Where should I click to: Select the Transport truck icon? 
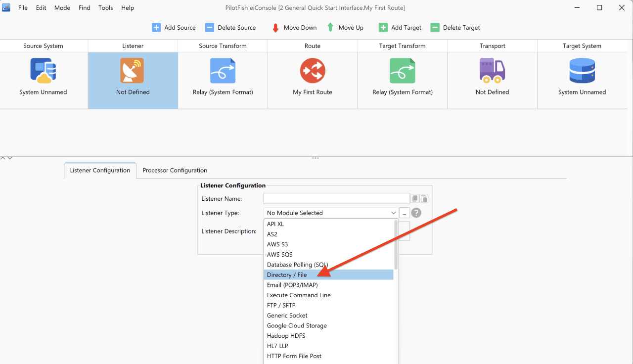[492, 71]
